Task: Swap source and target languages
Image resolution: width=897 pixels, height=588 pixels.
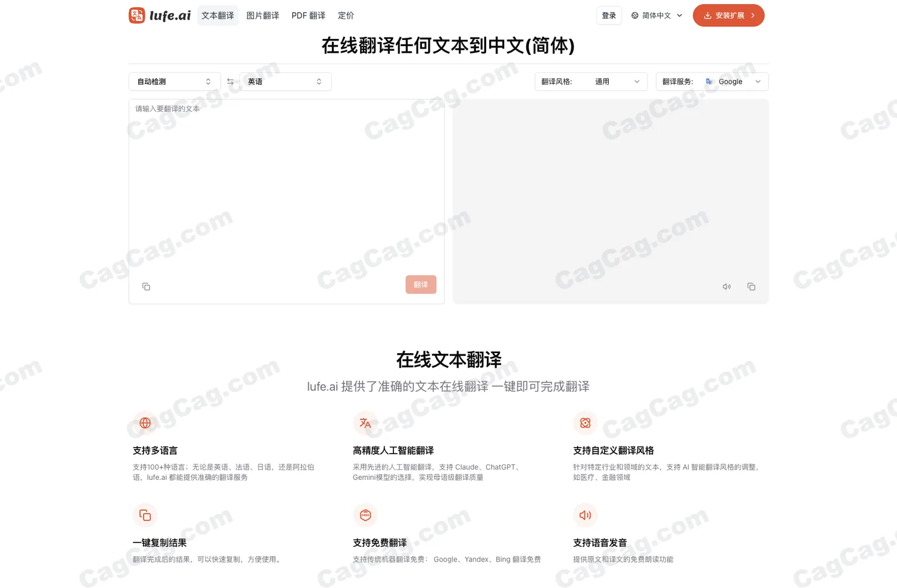Action: tap(230, 82)
